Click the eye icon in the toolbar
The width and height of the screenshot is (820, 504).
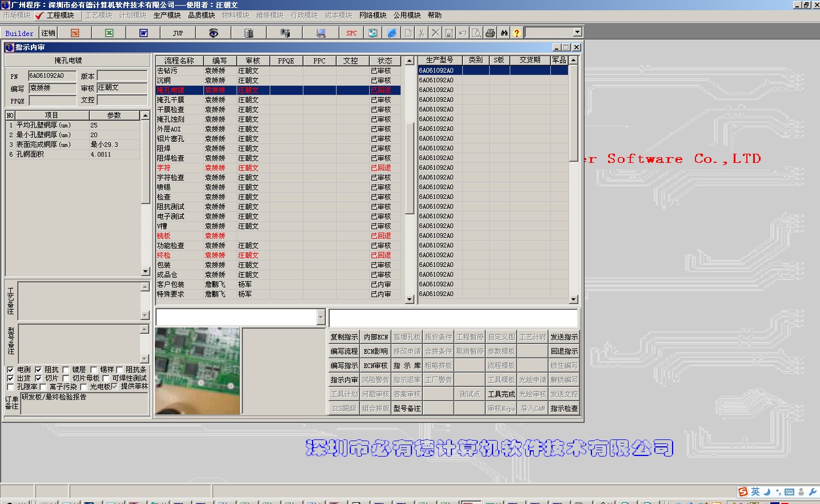213,33
